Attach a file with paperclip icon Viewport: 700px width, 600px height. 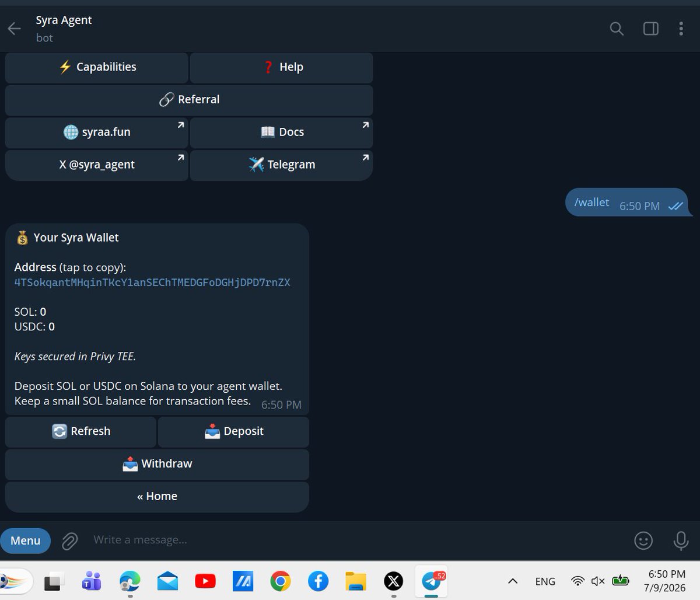70,541
